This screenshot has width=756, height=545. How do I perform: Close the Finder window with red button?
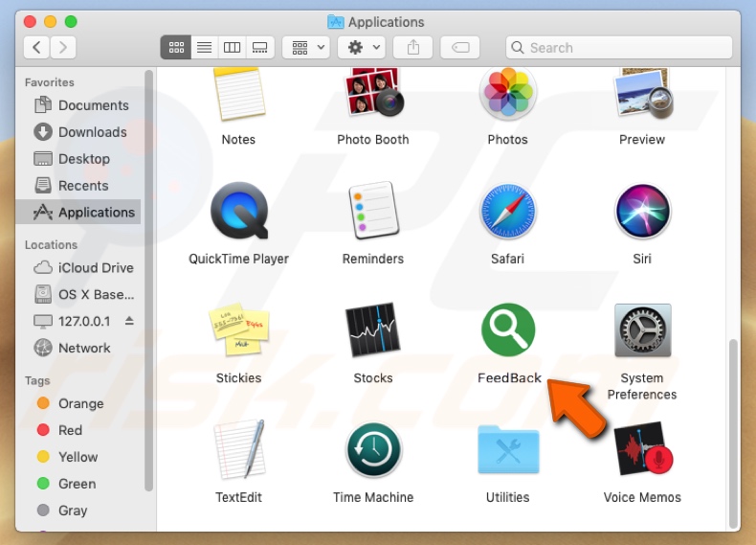[30, 22]
